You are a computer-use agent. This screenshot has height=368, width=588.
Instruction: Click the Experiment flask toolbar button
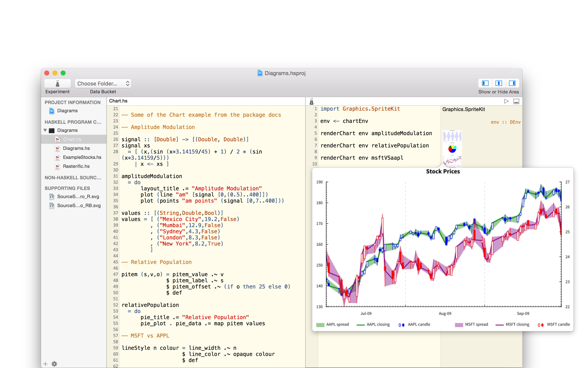tap(57, 83)
